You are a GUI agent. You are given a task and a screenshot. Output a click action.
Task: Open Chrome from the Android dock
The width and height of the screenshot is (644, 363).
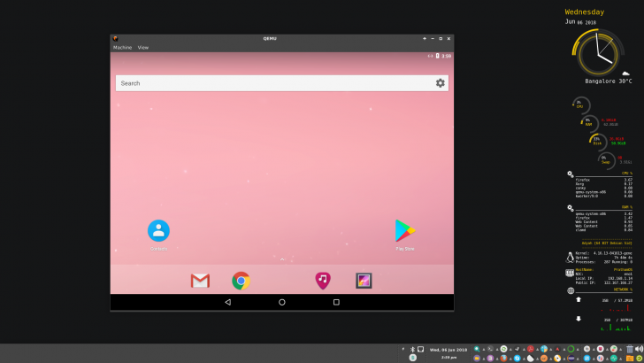pyautogui.click(x=241, y=281)
